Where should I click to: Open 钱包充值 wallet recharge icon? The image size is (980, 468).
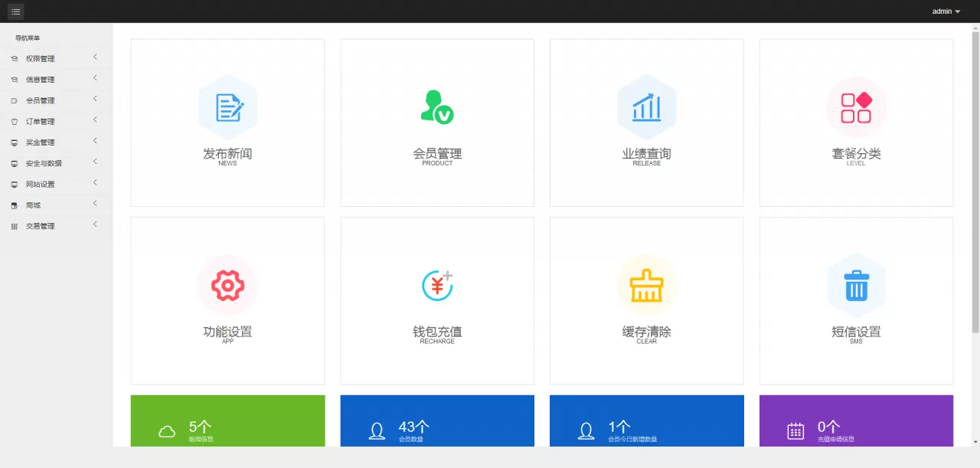click(x=436, y=285)
